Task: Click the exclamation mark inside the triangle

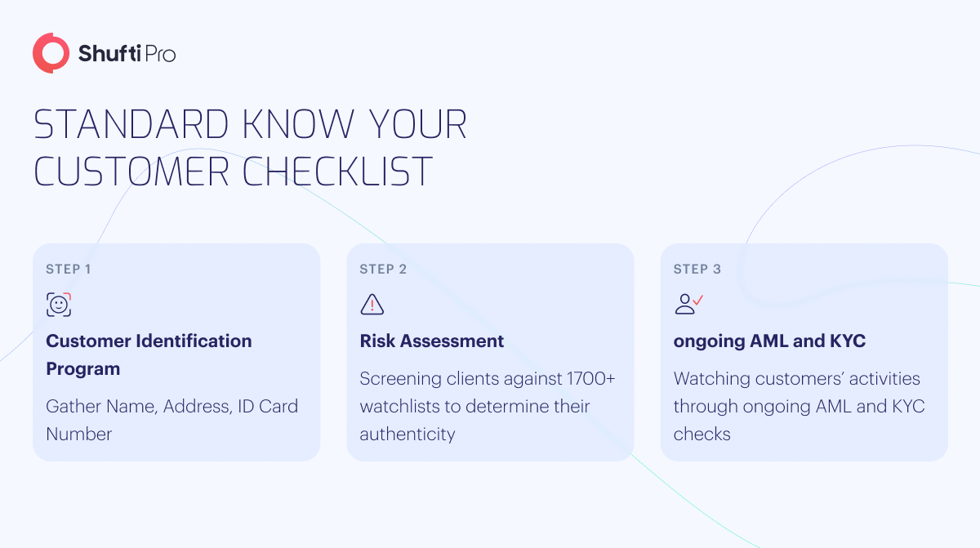Action: [372, 306]
